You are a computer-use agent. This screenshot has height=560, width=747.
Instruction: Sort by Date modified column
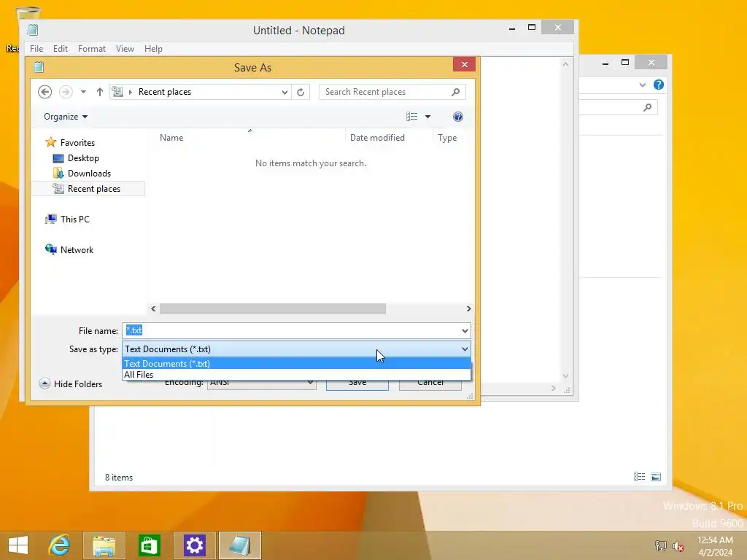coord(377,138)
